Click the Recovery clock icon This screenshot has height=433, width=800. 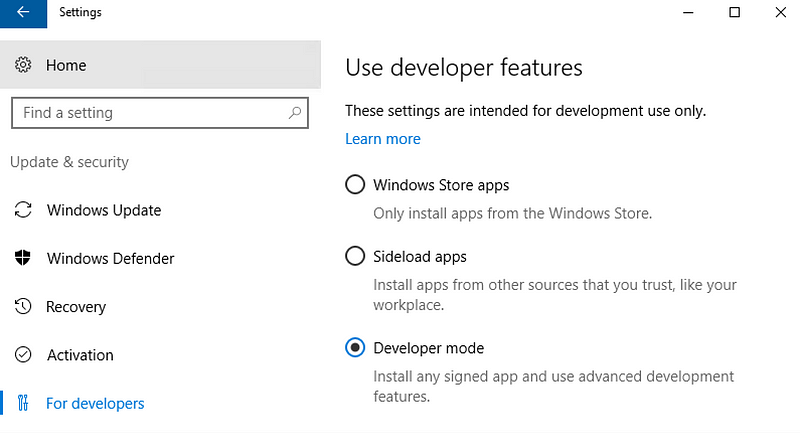point(23,306)
